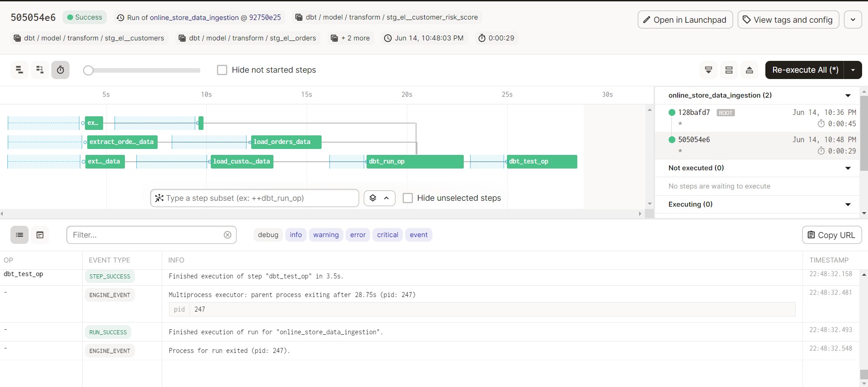This screenshot has height=387, width=868.
Task: Collapse the Not executed (0) section
Action: click(848, 168)
